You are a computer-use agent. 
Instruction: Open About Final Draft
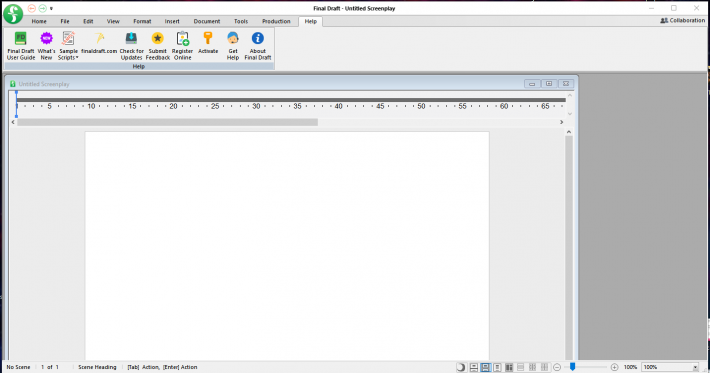258,46
